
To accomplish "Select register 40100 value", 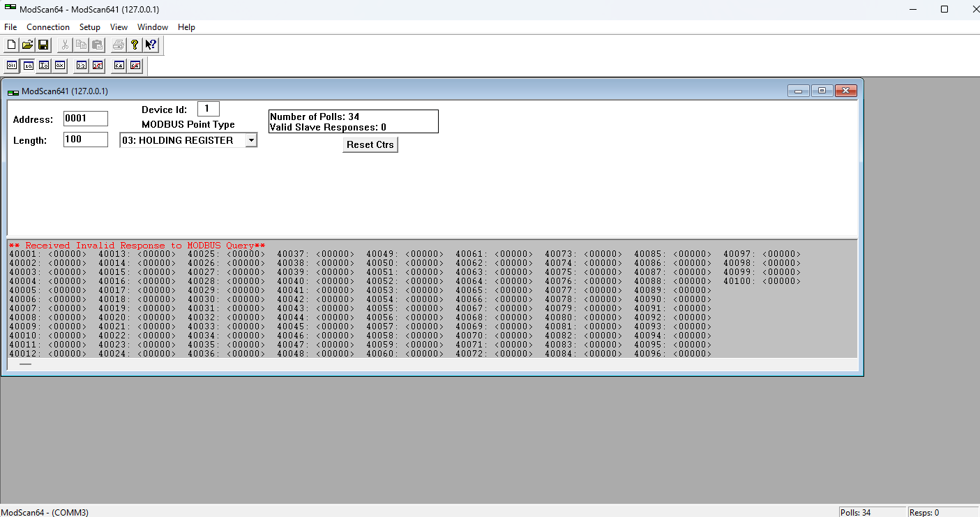I will 782,281.
